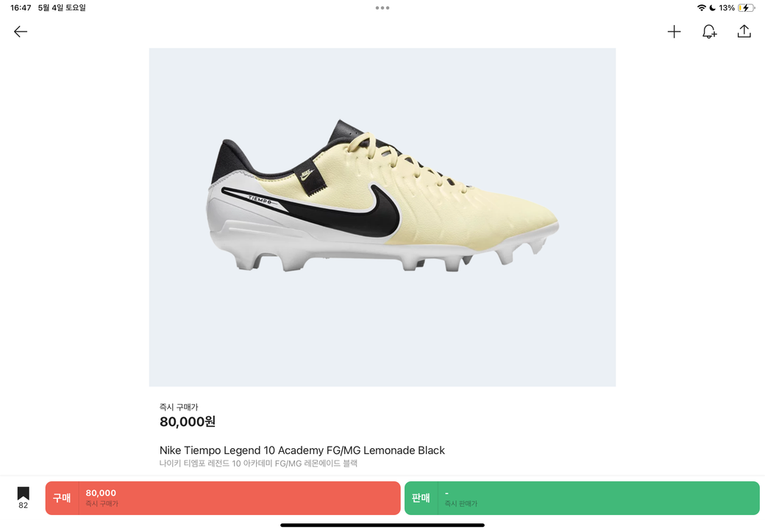Bookmark this product with the flag icon

tap(23, 493)
